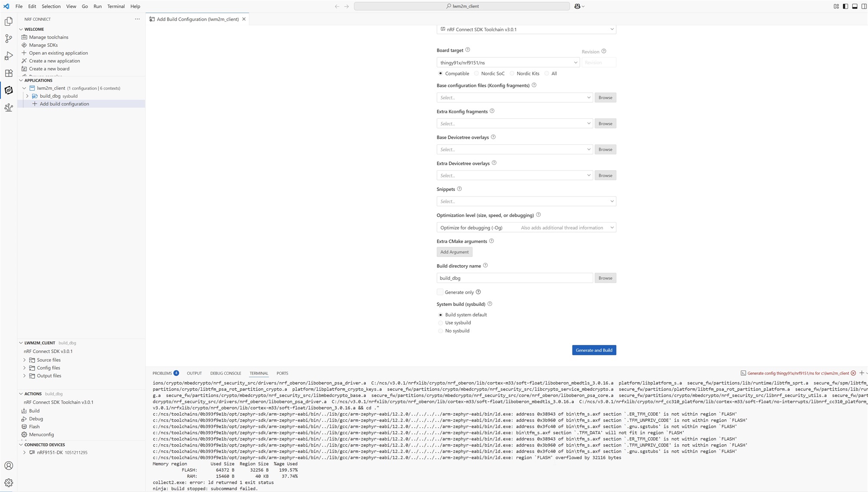Kill the Generate config terminal task icon
Image resolution: width=868 pixels, height=492 pixels.
[853, 373]
